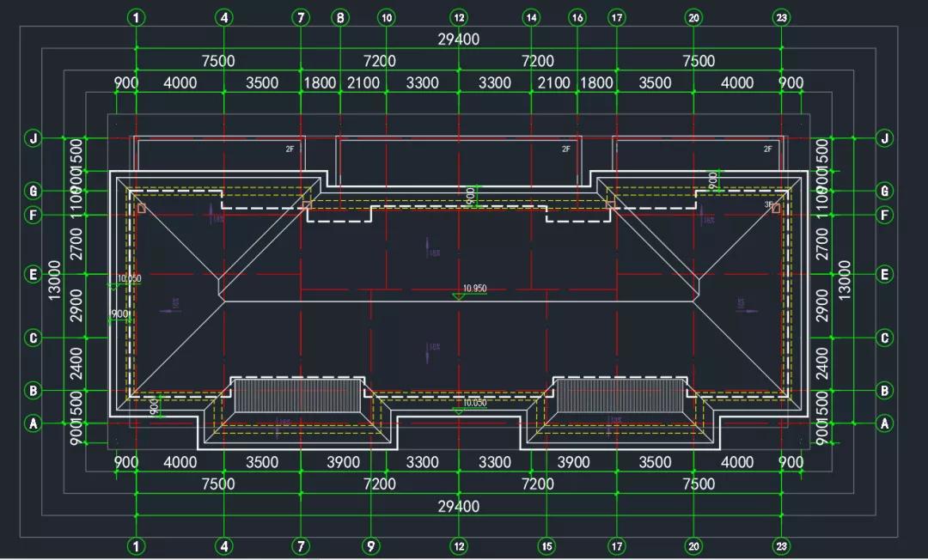
Task: Select 1800 dimension between axes 16 and 17
Action: coord(596,82)
